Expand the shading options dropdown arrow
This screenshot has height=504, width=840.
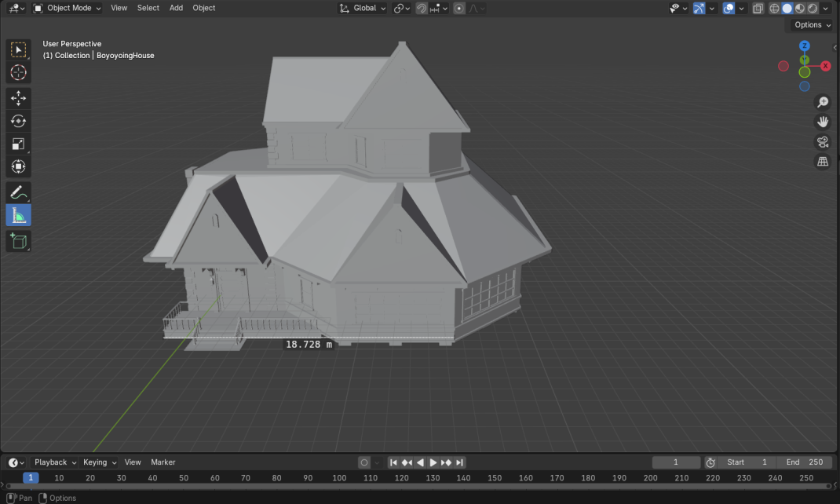[825, 8]
